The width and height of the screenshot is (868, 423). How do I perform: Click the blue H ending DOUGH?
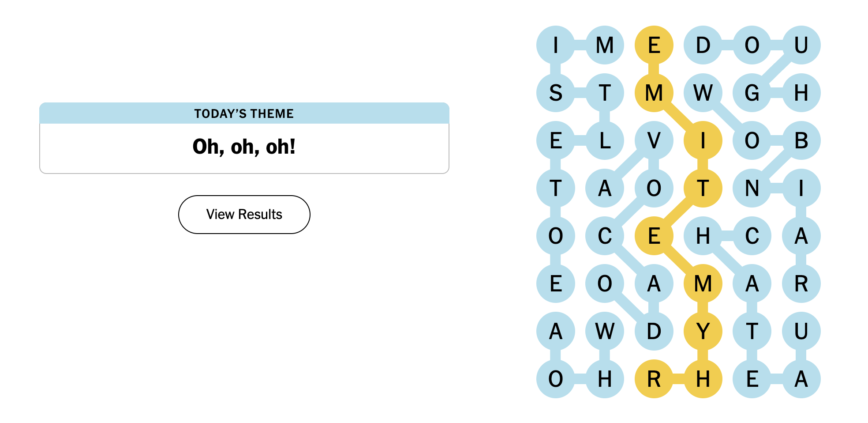(801, 93)
